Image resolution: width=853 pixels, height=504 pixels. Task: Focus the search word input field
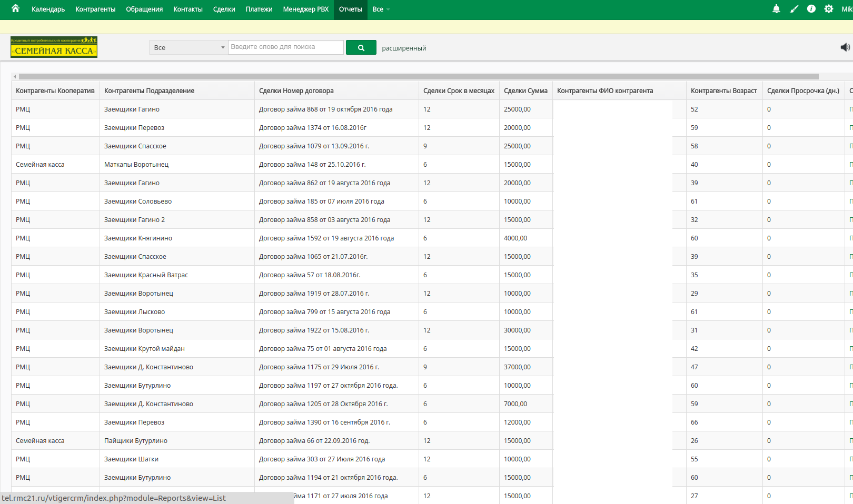286,47
